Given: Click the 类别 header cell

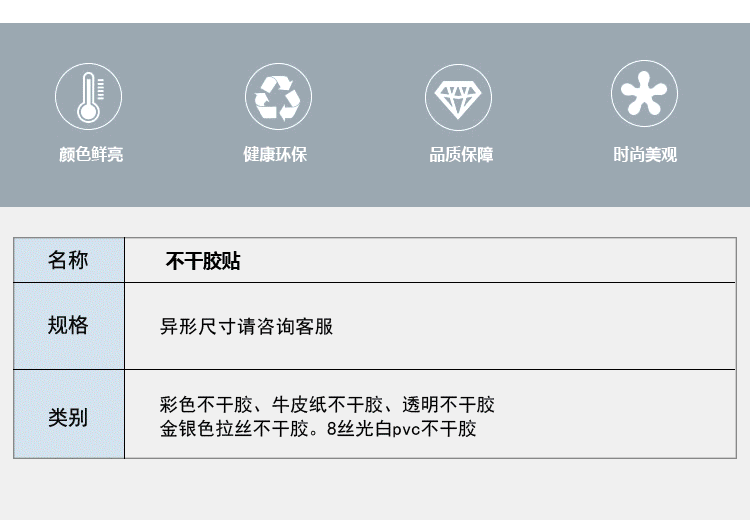Looking at the screenshot, I should pos(69,414).
